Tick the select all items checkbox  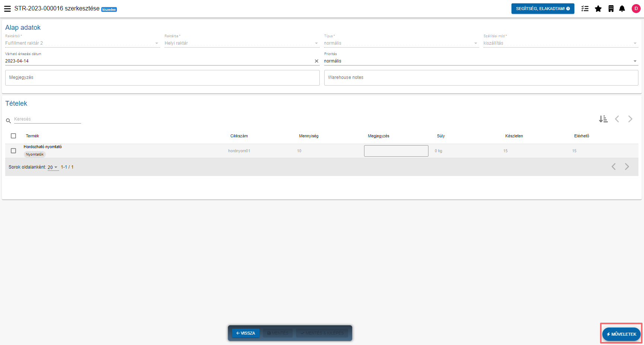click(x=13, y=136)
